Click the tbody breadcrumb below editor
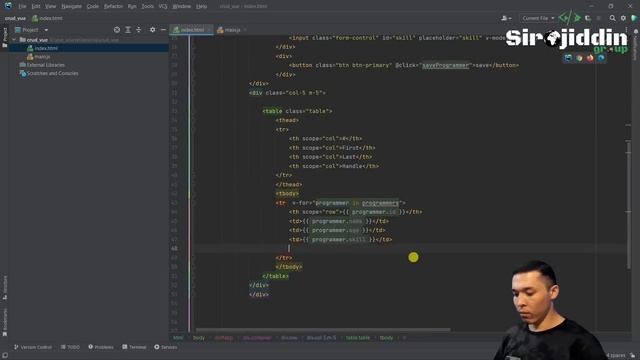This screenshot has height=360, width=640. (386, 338)
